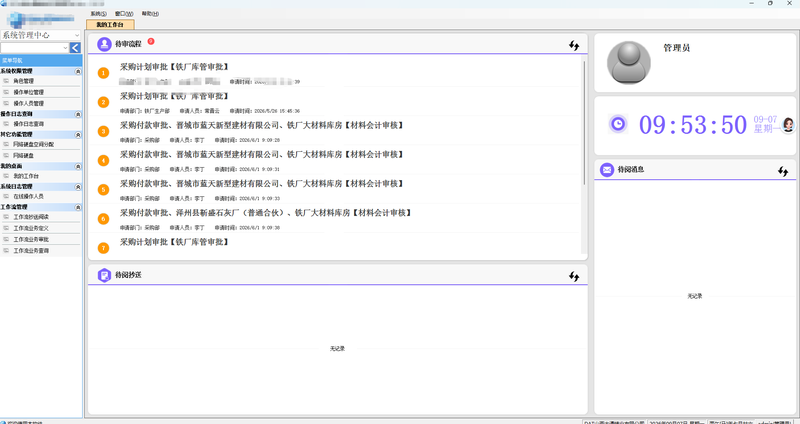Open 工作流业务审批 in the sidebar
The width and height of the screenshot is (800, 424).
(x=31, y=239)
